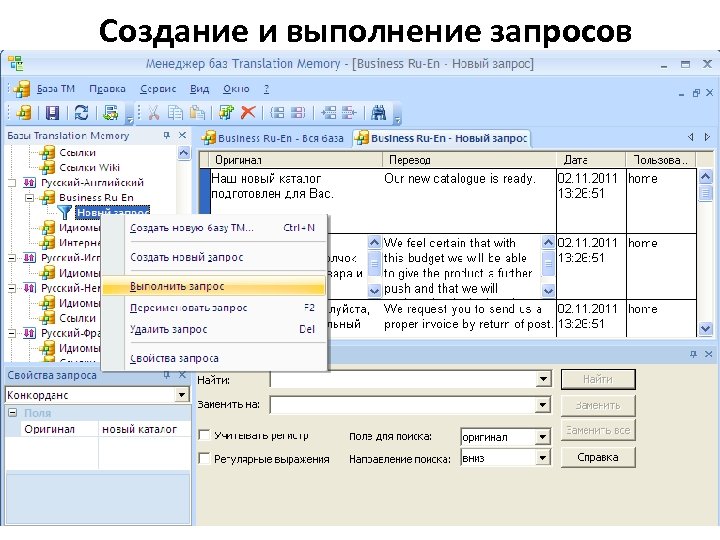Click the Справка button

point(598,457)
